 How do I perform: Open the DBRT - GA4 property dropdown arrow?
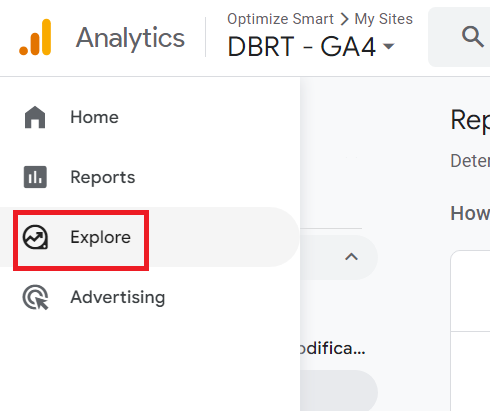tap(389, 46)
